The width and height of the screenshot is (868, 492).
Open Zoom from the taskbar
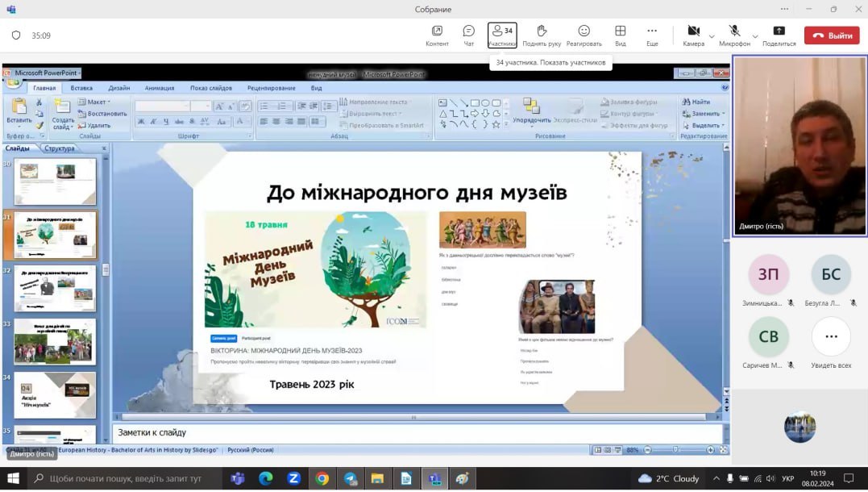[x=293, y=478]
